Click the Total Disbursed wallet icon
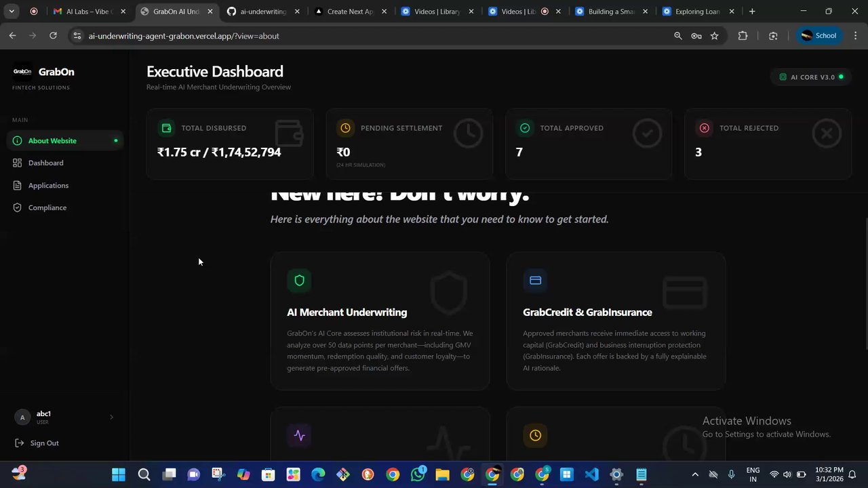The width and height of the screenshot is (868, 488). coord(166,128)
